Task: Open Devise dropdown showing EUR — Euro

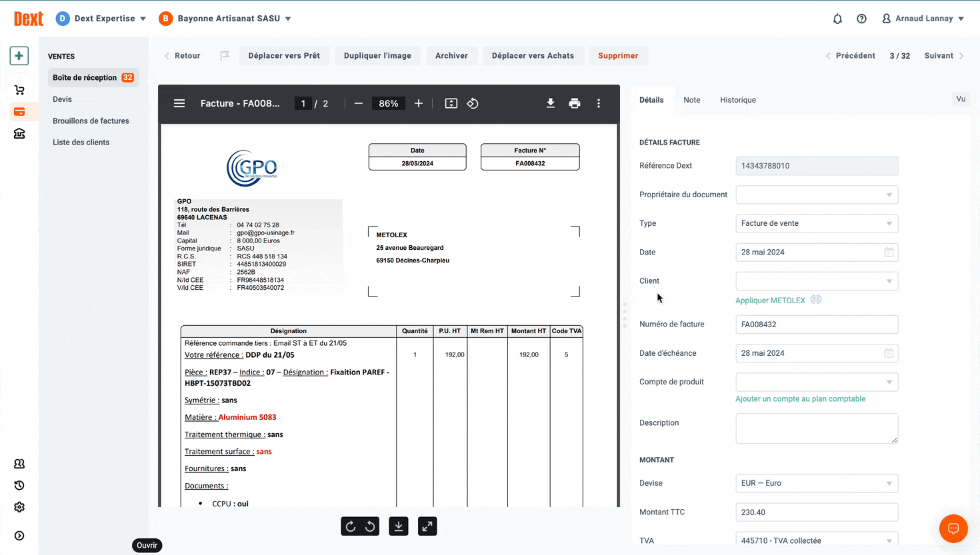Action: (817, 483)
